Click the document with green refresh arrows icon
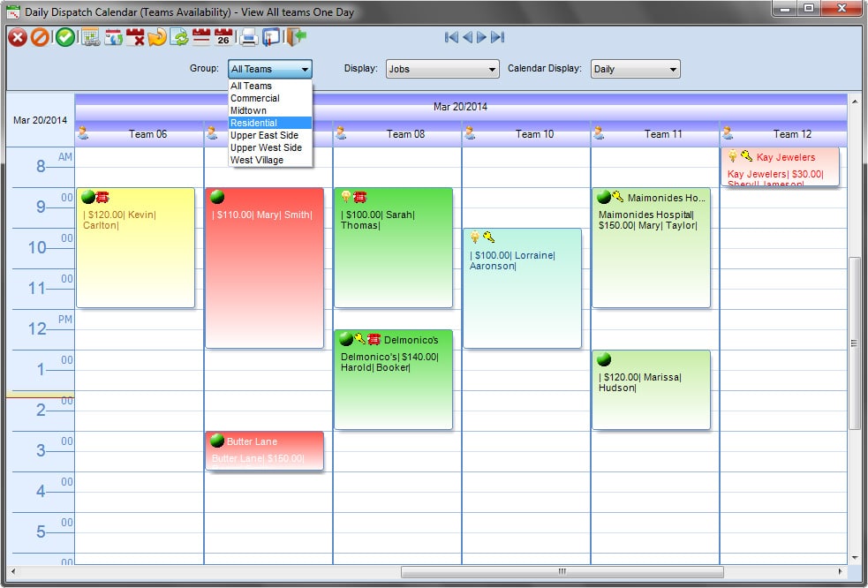The height and width of the screenshot is (588, 868). pos(179,38)
